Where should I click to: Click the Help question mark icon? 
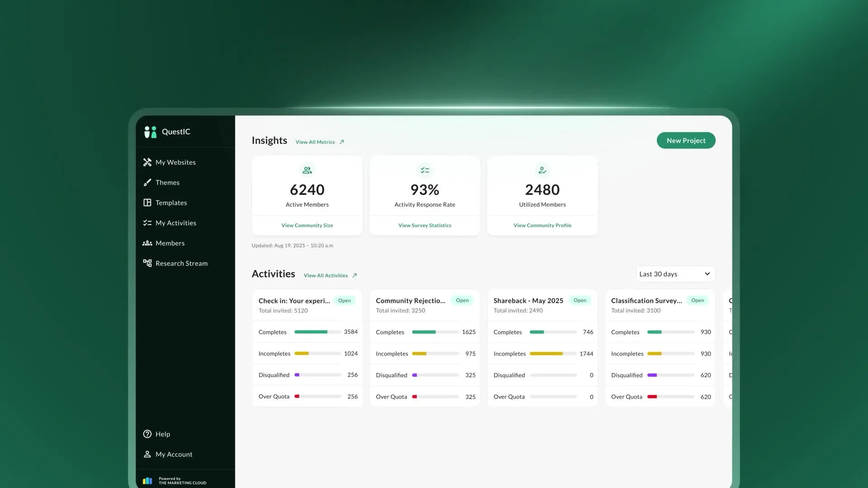(x=147, y=434)
